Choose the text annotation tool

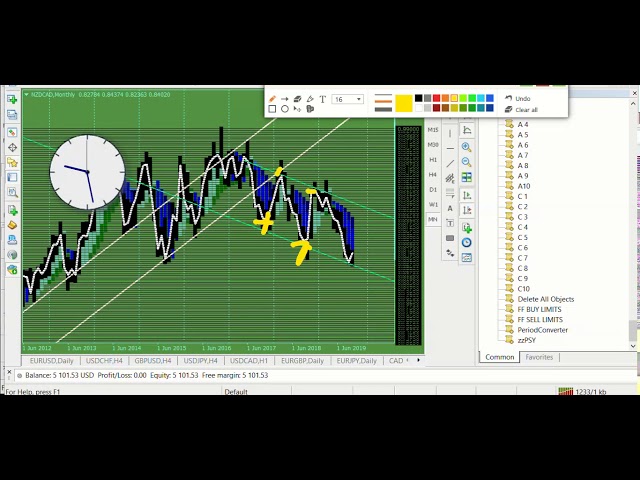(322, 99)
